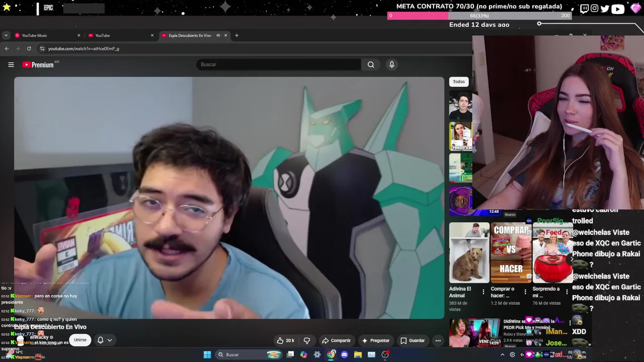Open options menu for Sorprendo a mi

[x=567, y=292]
